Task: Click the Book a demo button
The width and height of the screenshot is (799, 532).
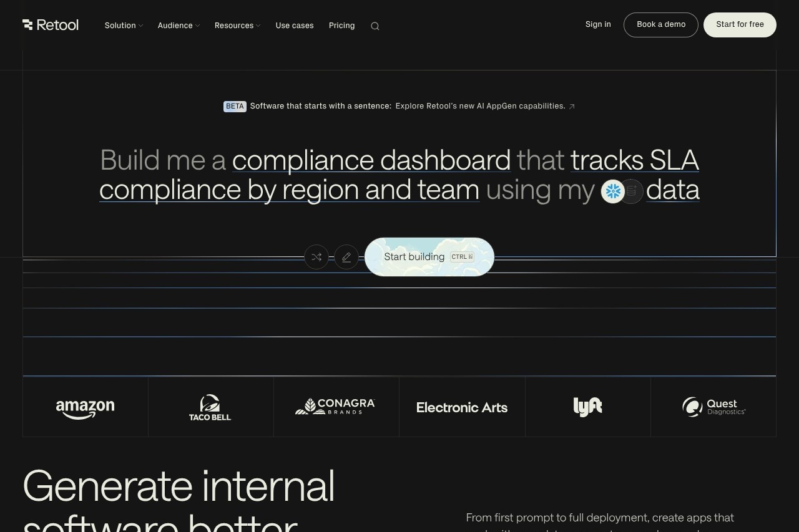Action: coord(660,24)
